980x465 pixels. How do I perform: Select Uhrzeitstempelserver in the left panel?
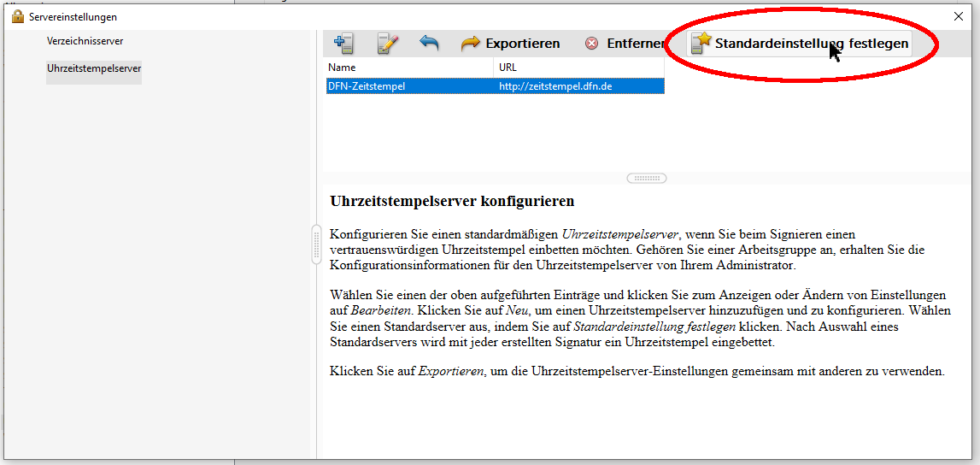point(94,68)
